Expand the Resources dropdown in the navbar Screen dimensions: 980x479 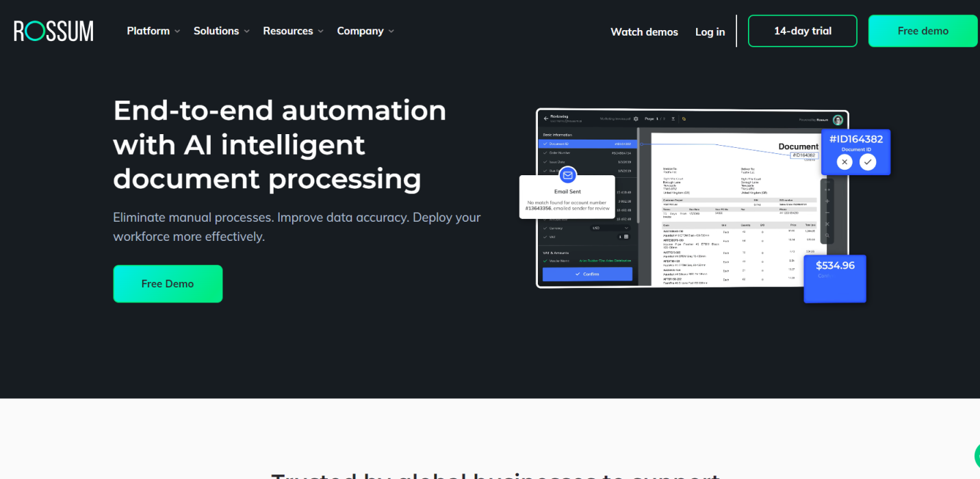click(288, 31)
